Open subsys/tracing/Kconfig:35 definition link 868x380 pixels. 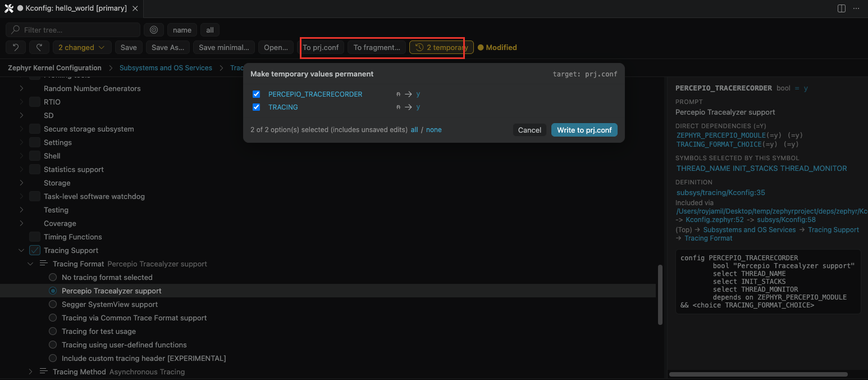coord(721,192)
